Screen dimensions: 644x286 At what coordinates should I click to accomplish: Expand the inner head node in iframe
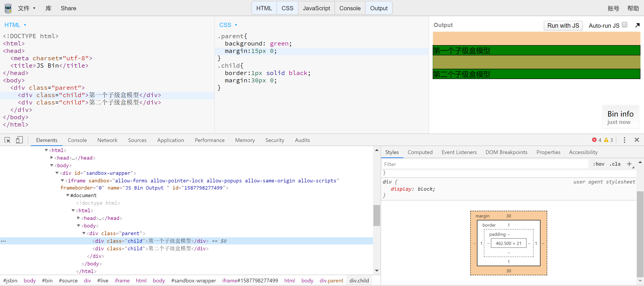point(78,218)
